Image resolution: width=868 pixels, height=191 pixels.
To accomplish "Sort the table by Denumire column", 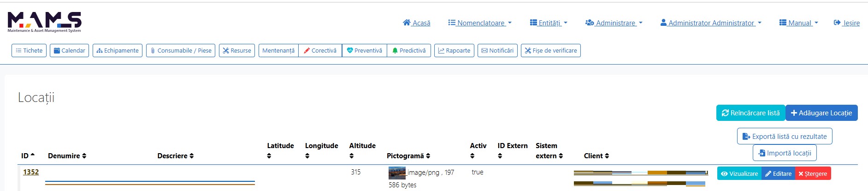I will click(x=67, y=156).
